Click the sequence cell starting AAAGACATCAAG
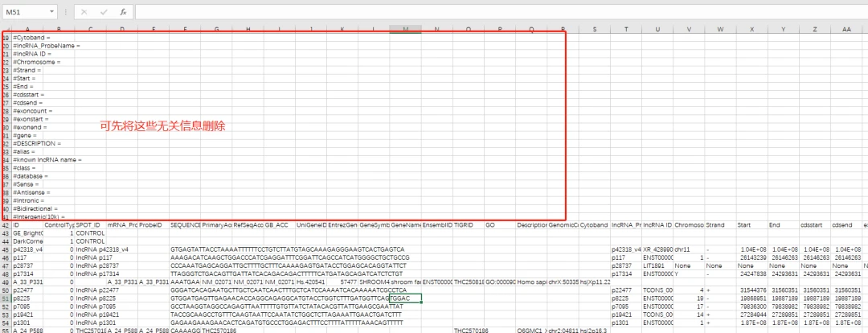 pyautogui.click(x=290, y=257)
